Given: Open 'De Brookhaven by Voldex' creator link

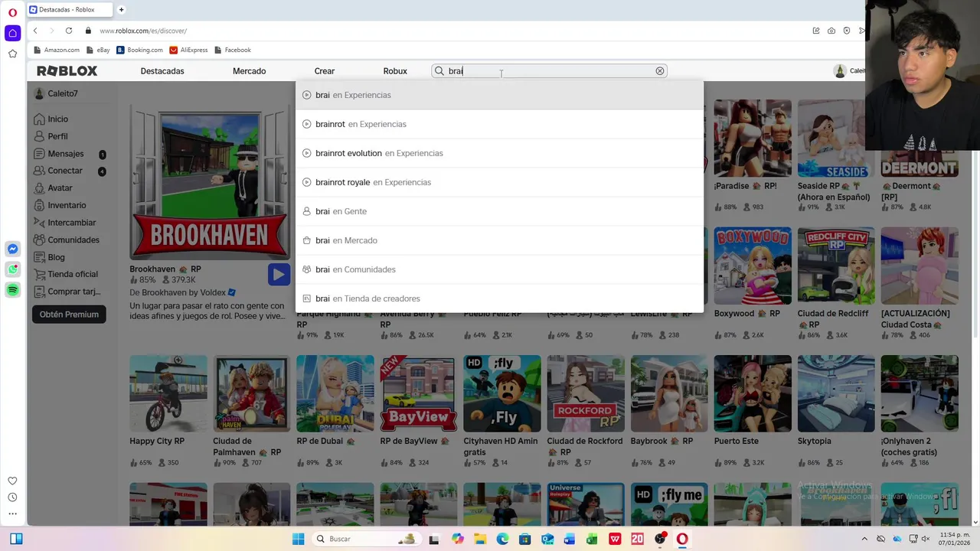Looking at the screenshot, I should (182, 292).
